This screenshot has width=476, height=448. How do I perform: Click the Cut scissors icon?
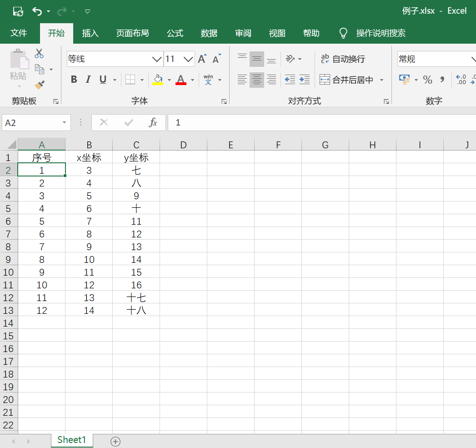click(x=39, y=54)
